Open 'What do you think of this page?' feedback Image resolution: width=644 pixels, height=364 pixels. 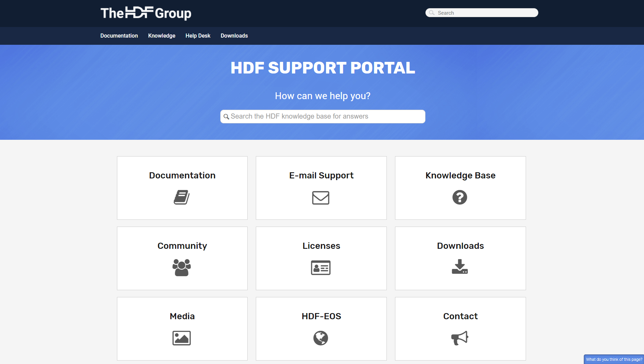pyautogui.click(x=614, y=359)
